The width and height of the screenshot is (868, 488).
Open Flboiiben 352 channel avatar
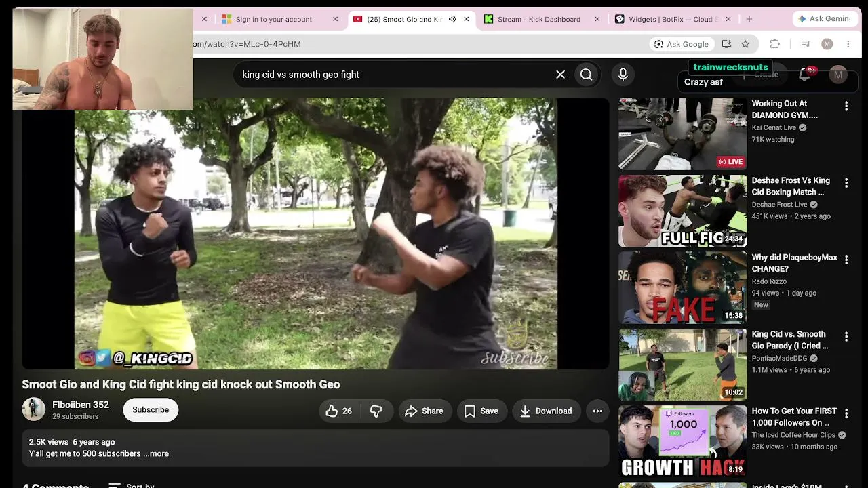click(x=33, y=409)
